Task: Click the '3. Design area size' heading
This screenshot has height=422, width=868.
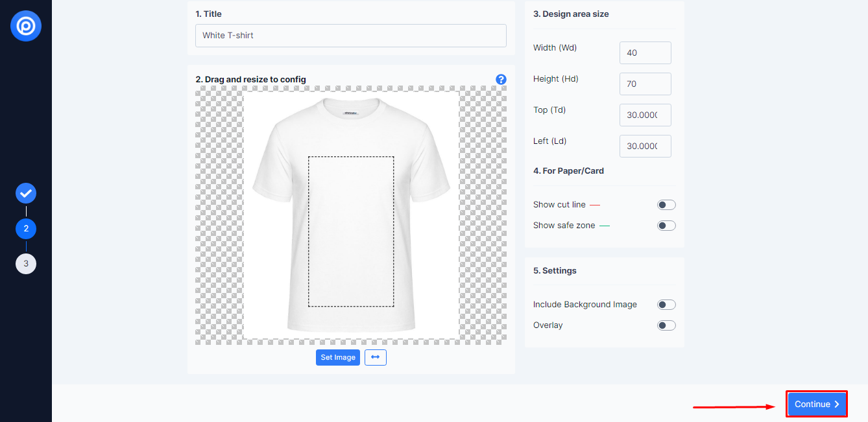Action: [x=571, y=14]
